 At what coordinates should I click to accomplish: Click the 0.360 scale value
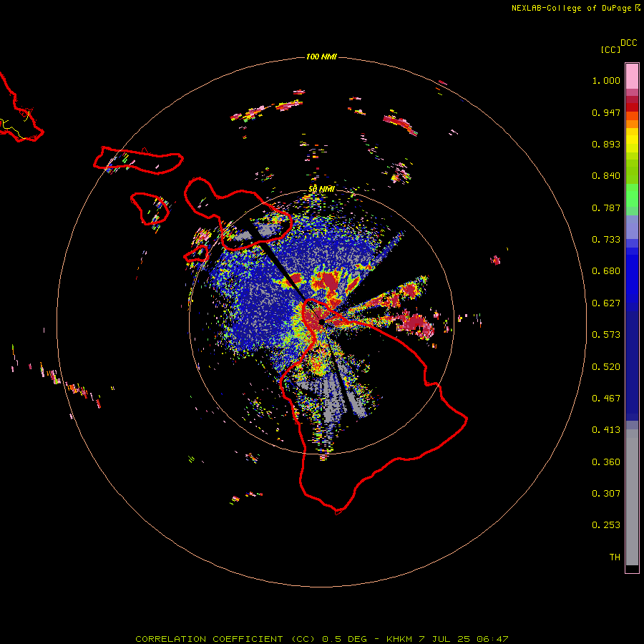click(606, 462)
